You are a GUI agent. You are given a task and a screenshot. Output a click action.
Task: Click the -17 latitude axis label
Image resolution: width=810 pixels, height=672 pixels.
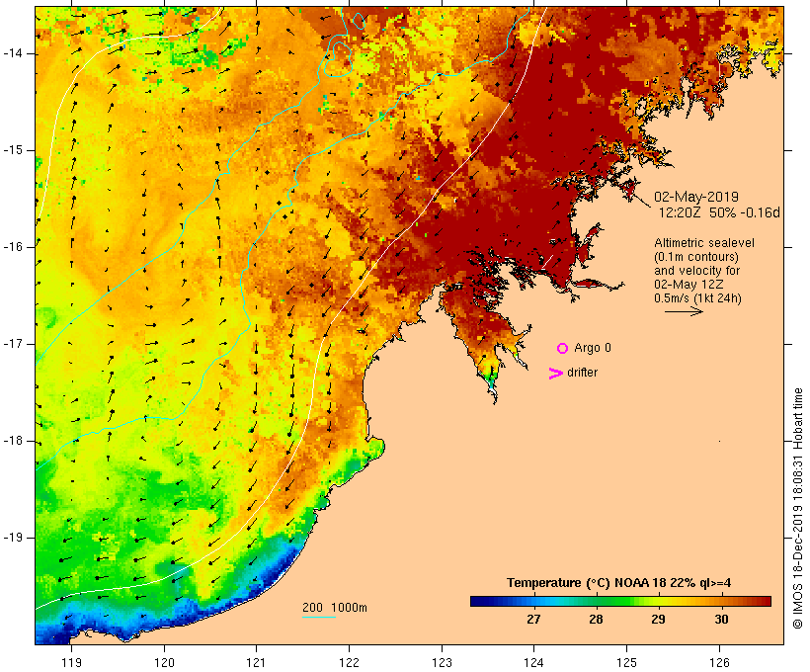tap(12, 344)
